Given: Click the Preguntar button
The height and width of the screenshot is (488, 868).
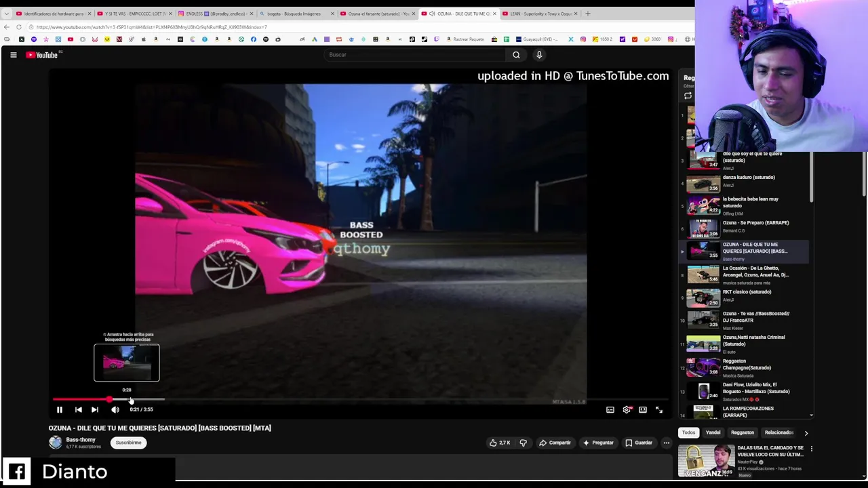Looking at the screenshot, I should pyautogui.click(x=598, y=443).
